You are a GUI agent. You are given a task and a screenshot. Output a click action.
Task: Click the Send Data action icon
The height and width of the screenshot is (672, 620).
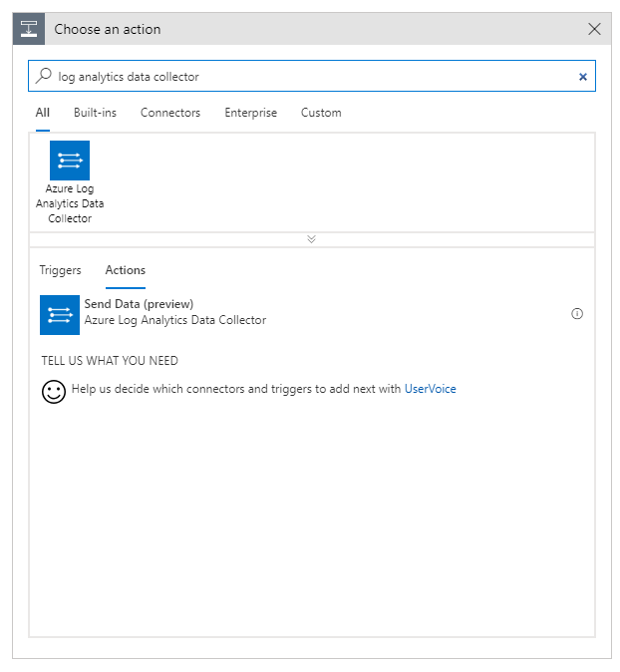click(60, 315)
